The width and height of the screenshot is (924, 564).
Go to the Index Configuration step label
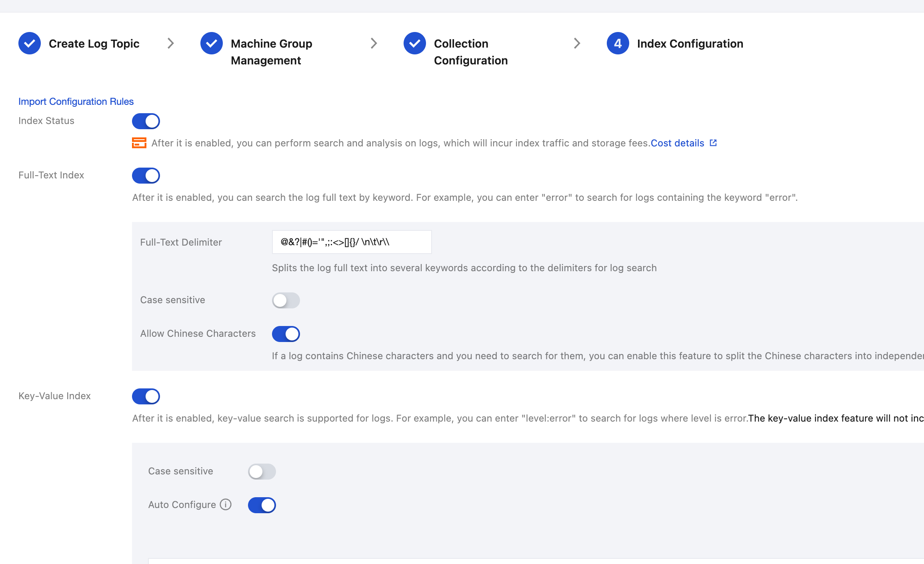690,44
